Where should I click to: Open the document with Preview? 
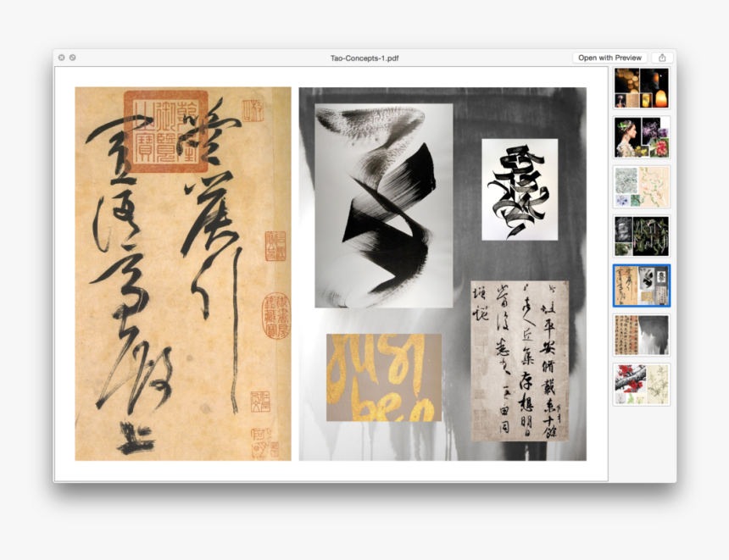609,58
